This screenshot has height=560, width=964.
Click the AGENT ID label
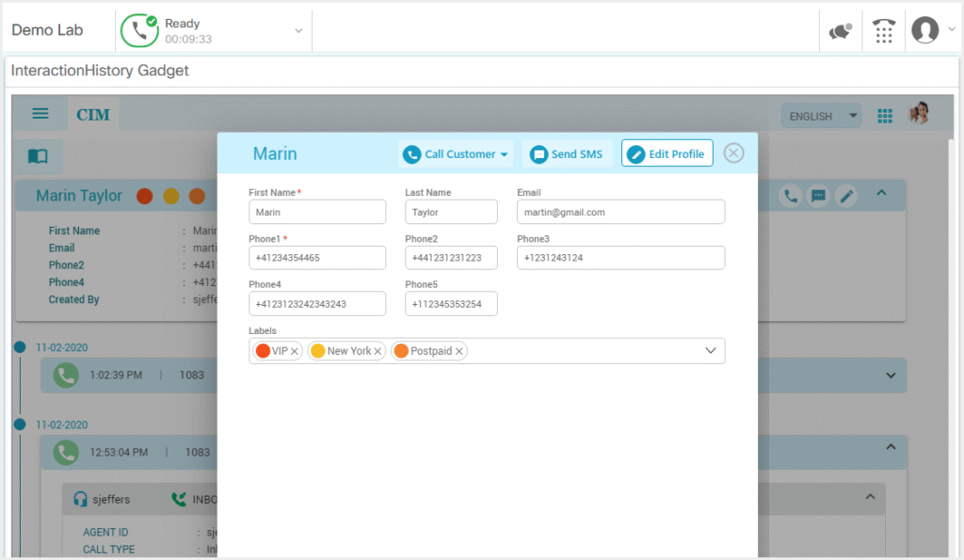105,533
